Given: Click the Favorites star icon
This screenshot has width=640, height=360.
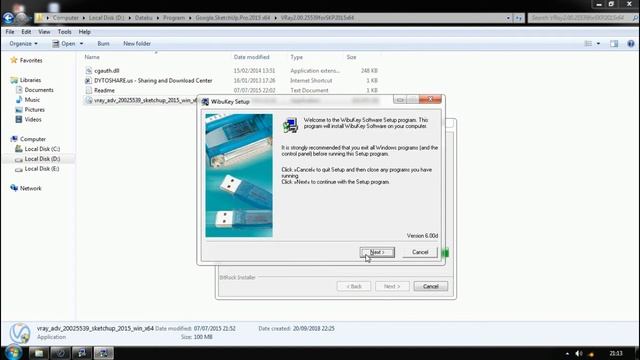Looking at the screenshot, I should tap(14, 60).
